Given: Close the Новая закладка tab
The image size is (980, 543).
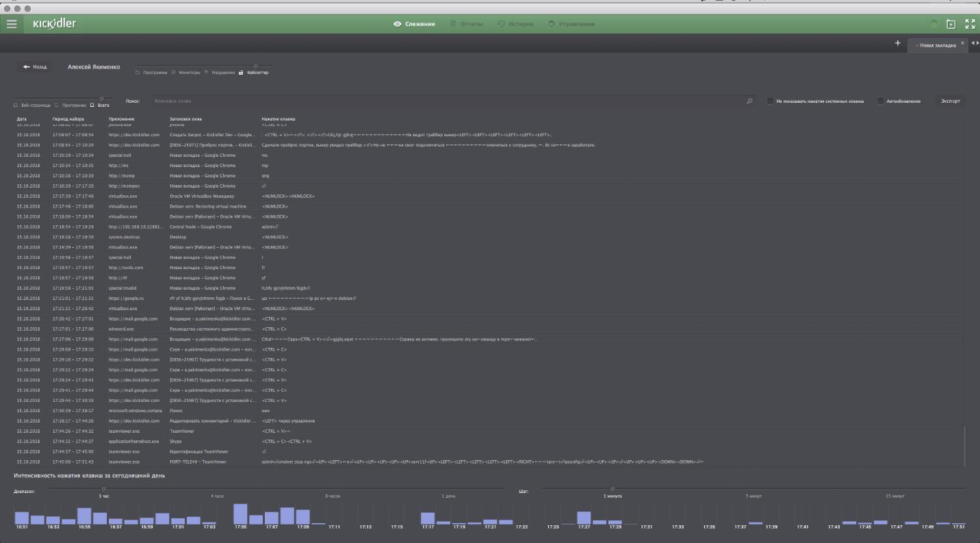Looking at the screenshot, I should 962,43.
